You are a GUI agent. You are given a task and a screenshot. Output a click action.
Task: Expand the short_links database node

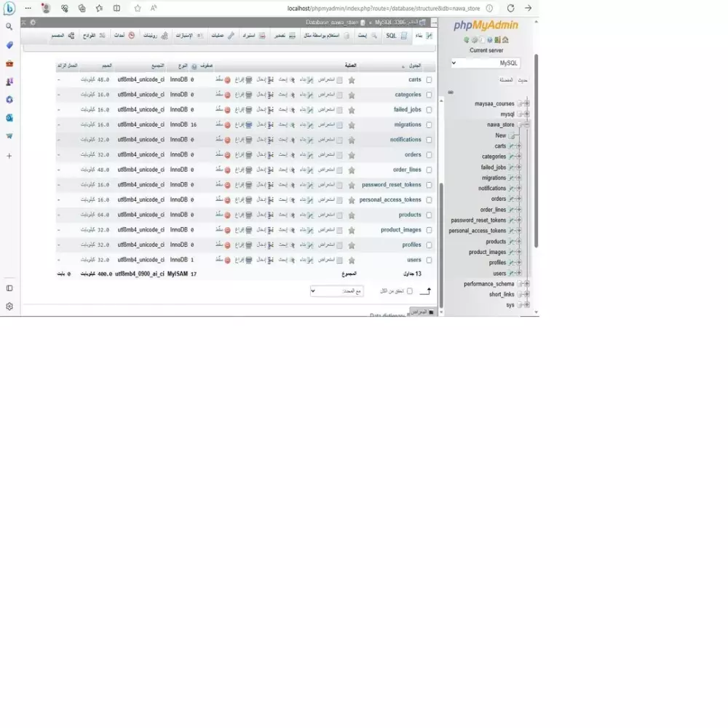pos(526,294)
